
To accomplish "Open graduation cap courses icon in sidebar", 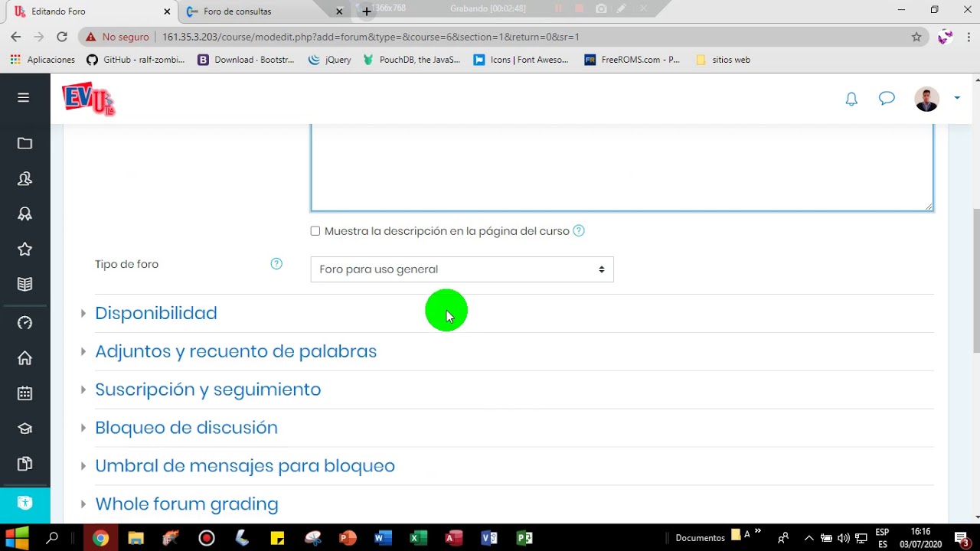I will click(24, 429).
